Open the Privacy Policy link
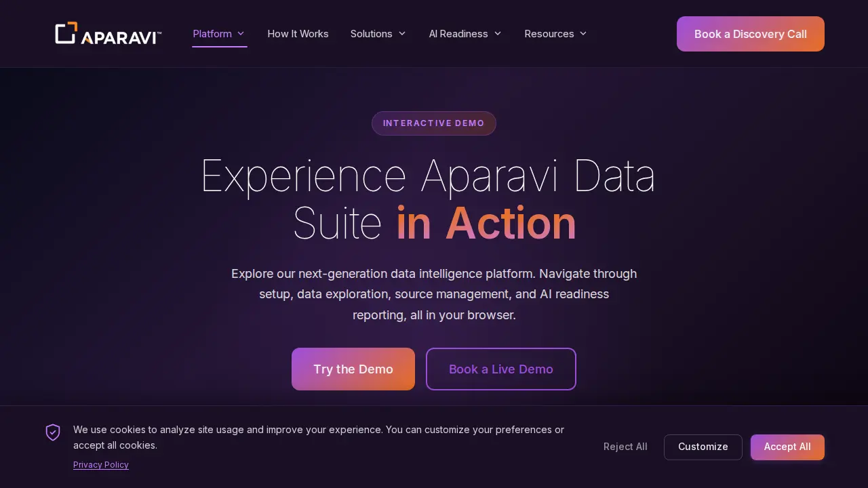The width and height of the screenshot is (868, 488). pyautogui.click(x=101, y=465)
